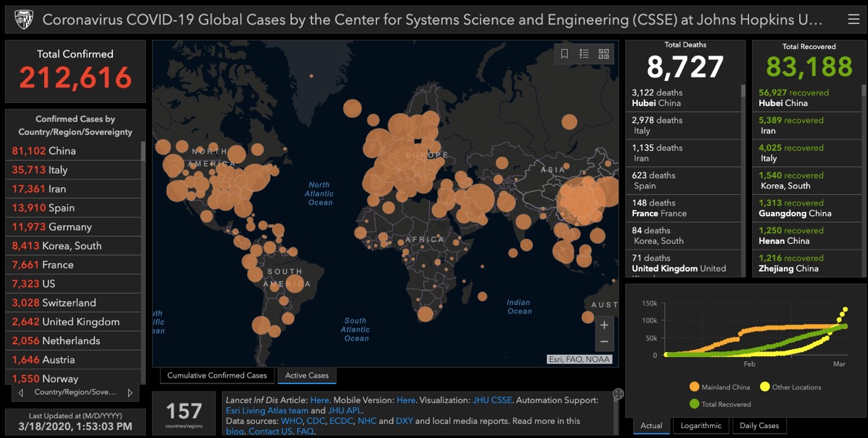
Task: Switch to Active Cases map tab
Action: point(307,375)
